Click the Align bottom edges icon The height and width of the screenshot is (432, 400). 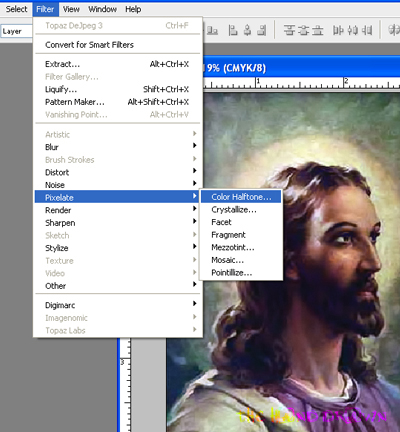tap(212, 31)
